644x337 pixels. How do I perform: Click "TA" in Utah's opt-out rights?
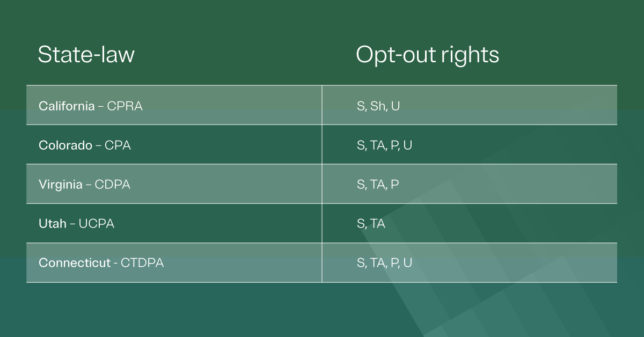point(378,224)
